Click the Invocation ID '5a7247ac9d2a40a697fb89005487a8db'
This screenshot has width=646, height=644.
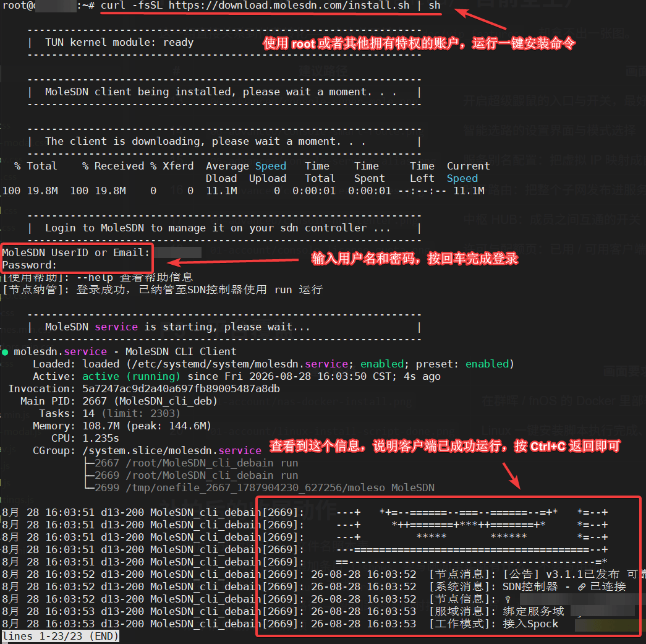pyautogui.click(x=181, y=389)
